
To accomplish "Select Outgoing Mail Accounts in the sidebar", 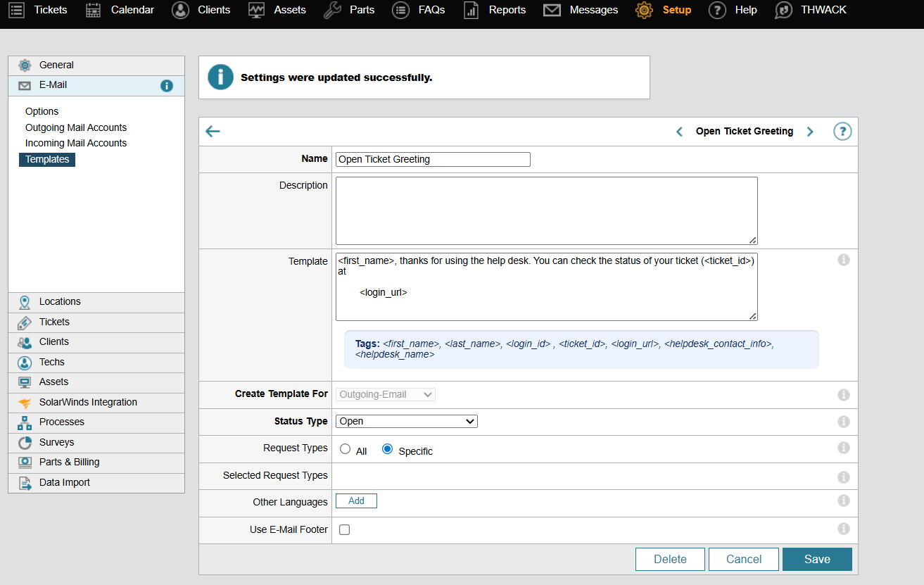I will click(76, 127).
